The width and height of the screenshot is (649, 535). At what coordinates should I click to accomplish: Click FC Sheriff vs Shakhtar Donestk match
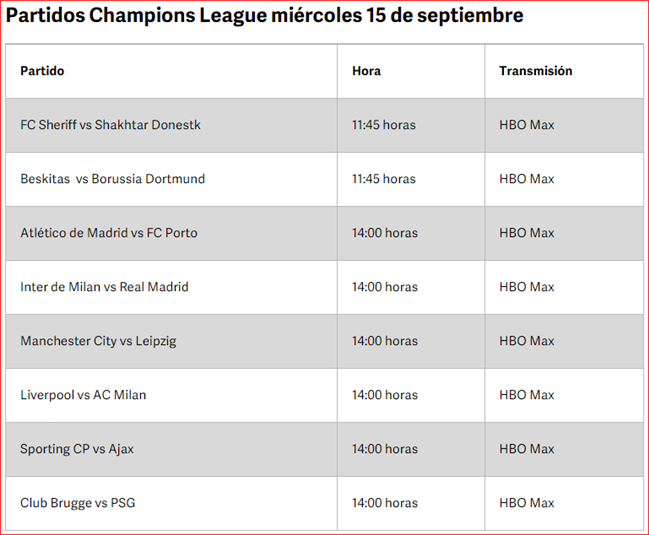point(111,125)
